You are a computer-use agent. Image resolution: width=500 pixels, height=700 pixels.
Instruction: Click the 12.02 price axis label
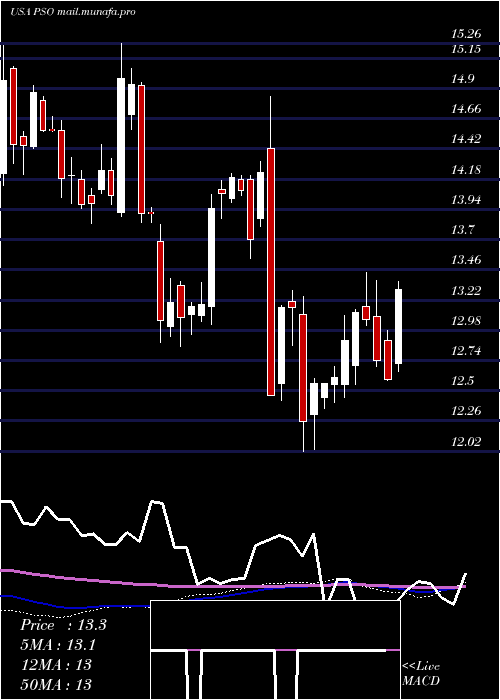[467, 442]
